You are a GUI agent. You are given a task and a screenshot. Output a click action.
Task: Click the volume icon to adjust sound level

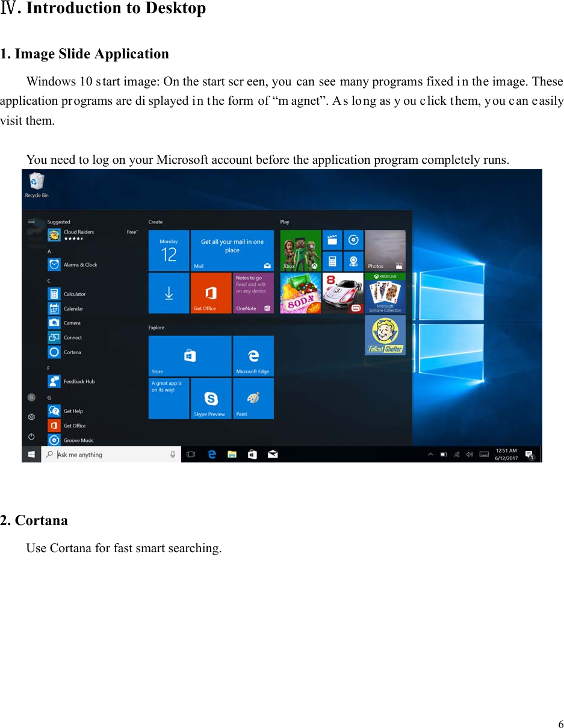(x=469, y=454)
